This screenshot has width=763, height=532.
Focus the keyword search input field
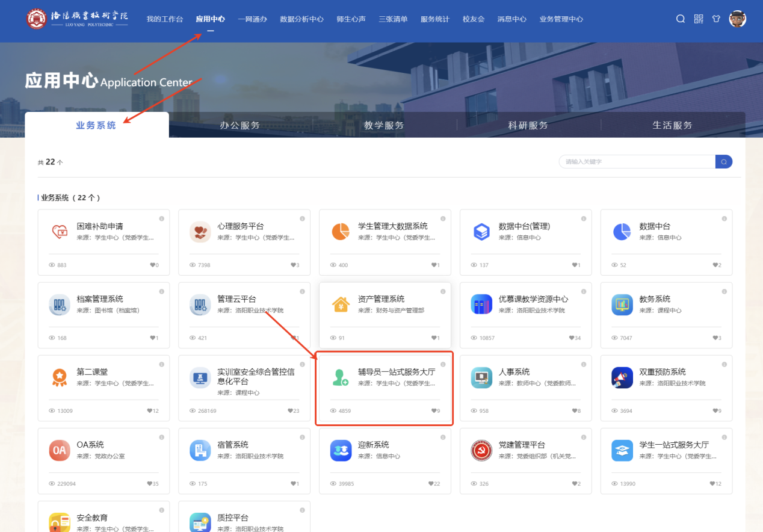(636, 162)
